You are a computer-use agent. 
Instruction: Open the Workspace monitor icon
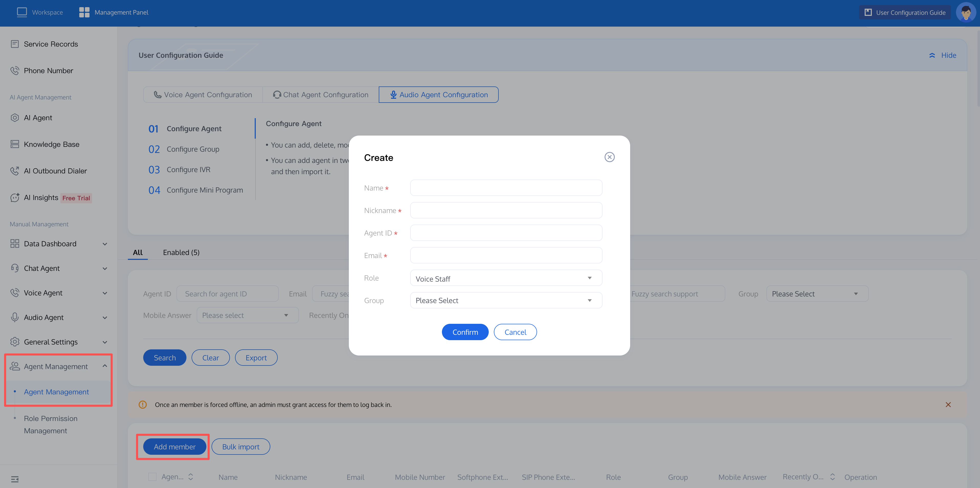click(22, 12)
